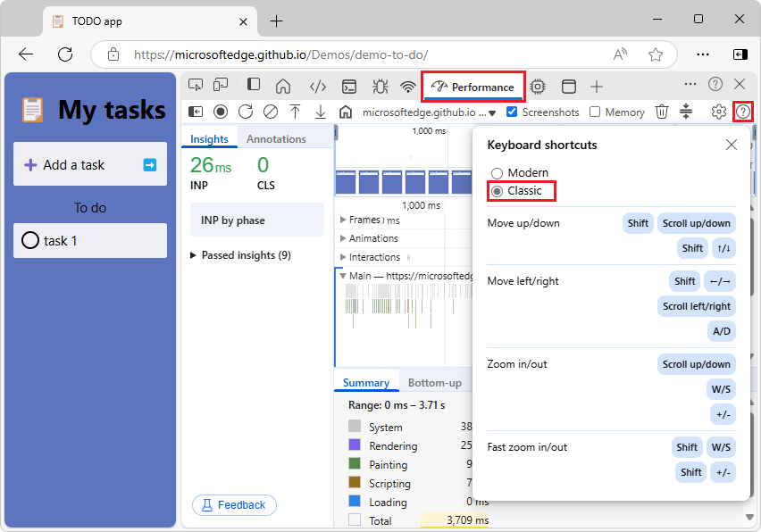Disable the Screenshots checkbox
This screenshot has width=761, height=532.
tap(511, 112)
